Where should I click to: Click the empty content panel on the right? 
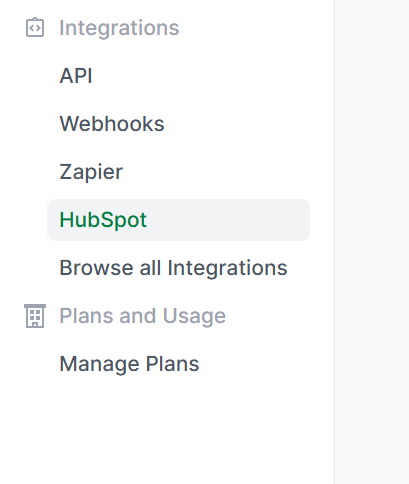(x=372, y=242)
